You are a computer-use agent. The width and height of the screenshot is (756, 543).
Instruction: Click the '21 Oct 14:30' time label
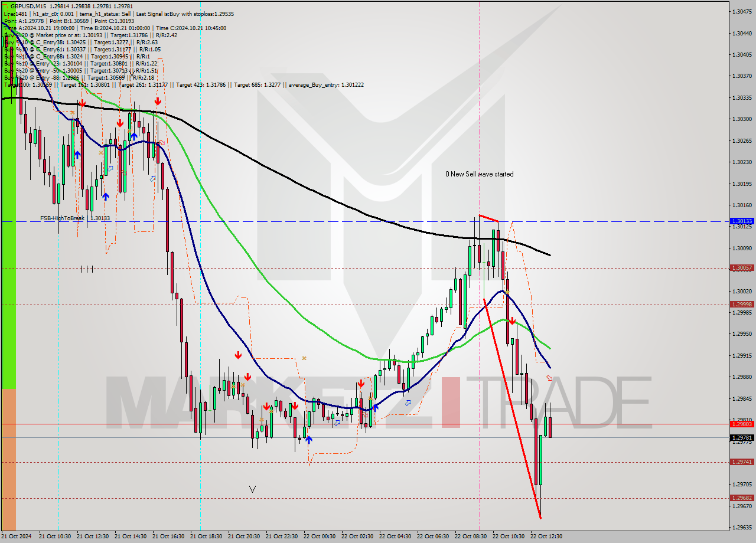(131, 537)
